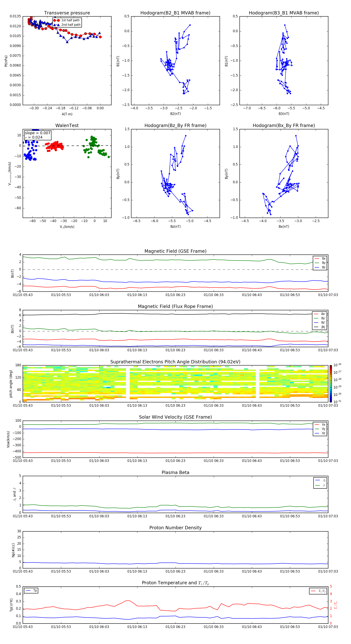Click the 'Suprathermal Electrons Pitch Angle Distribution' title
This screenshot has width=351, height=644.
[175, 362]
